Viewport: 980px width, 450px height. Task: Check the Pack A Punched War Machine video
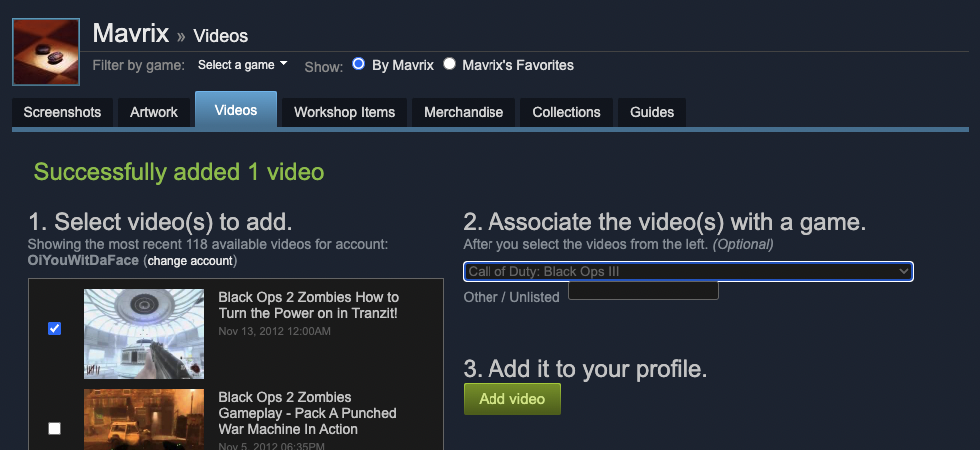(x=54, y=429)
